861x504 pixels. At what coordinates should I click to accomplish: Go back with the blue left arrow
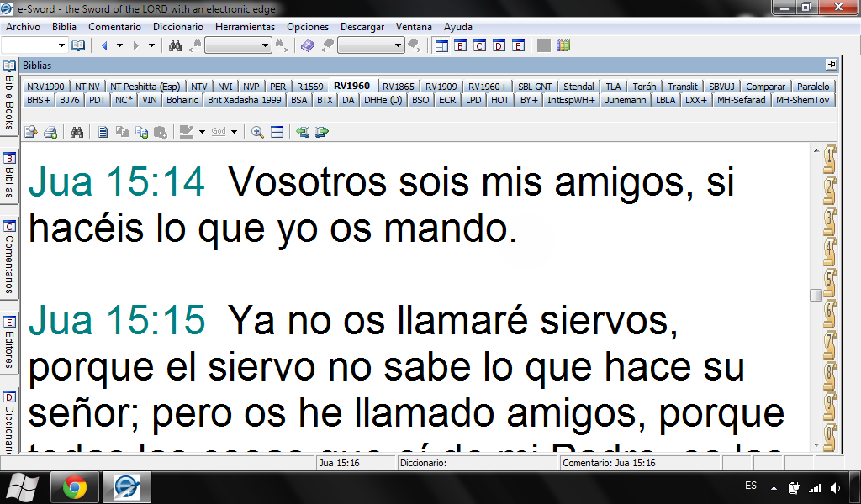pyautogui.click(x=104, y=45)
